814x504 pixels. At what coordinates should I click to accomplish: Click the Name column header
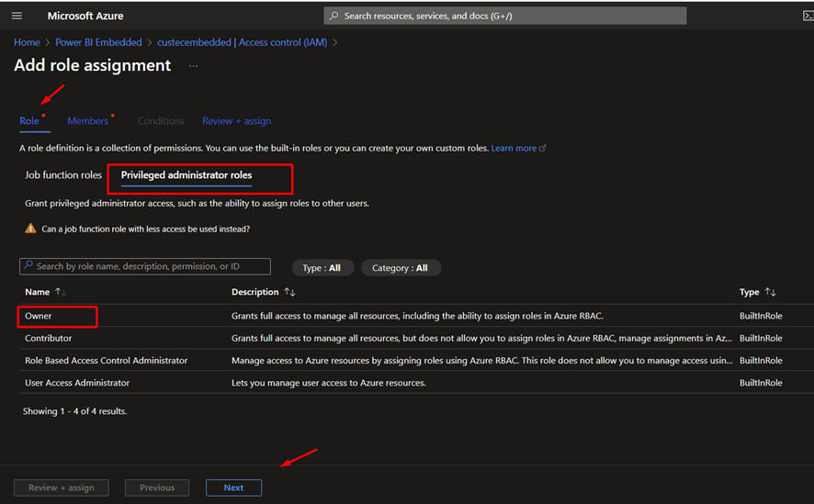click(38, 292)
